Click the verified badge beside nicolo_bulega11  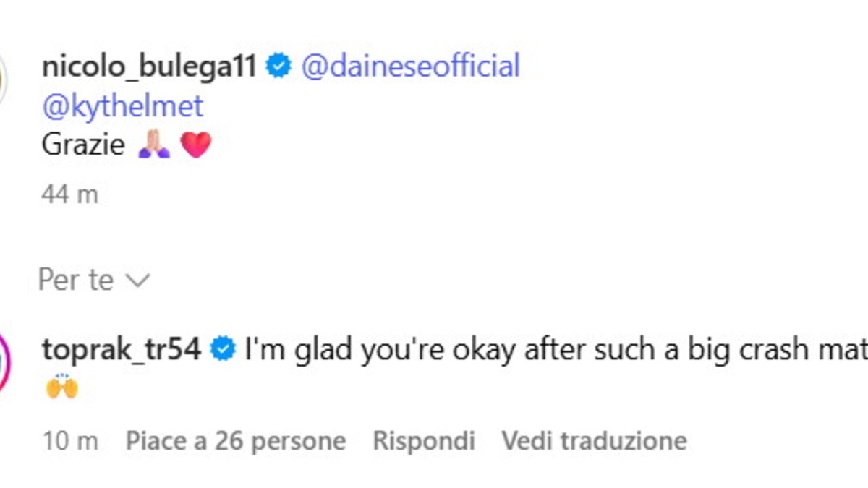tap(278, 67)
